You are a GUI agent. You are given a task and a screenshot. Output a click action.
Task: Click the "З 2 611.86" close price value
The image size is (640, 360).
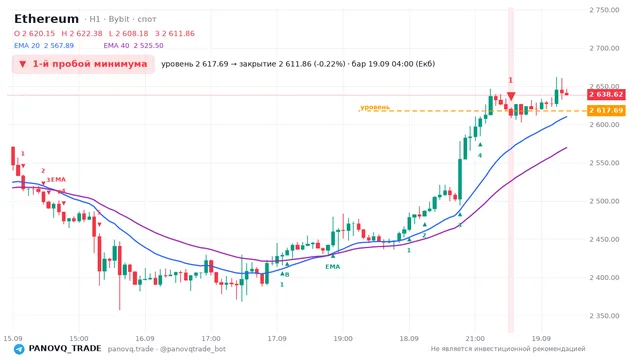[175, 33]
